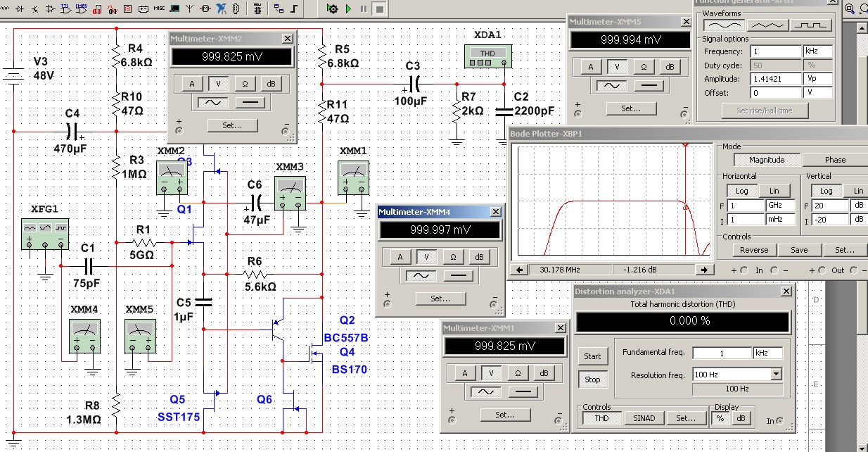Open the Fundamental freq. unit kHz selector
The width and height of the screenshot is (868, 452).
pos(767,353)
